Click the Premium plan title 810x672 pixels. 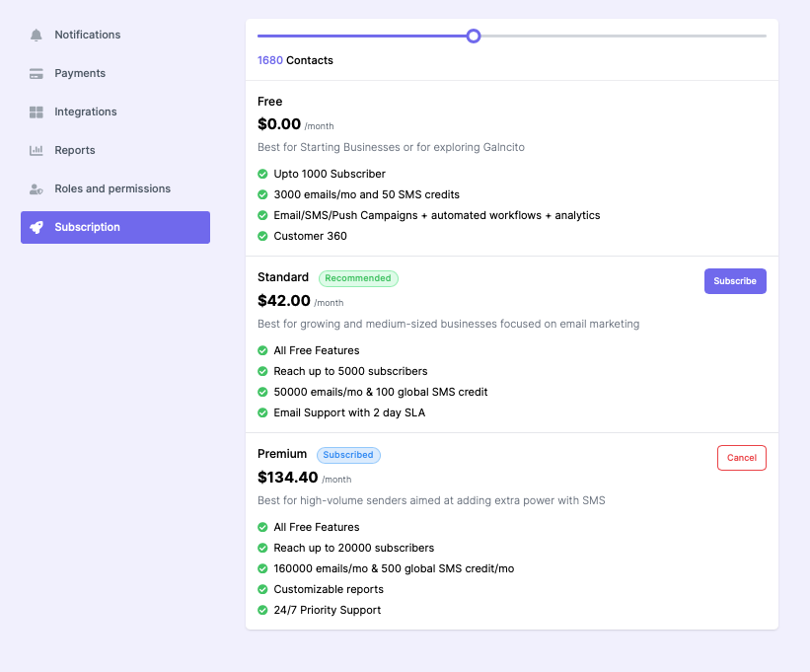[282, 454]
